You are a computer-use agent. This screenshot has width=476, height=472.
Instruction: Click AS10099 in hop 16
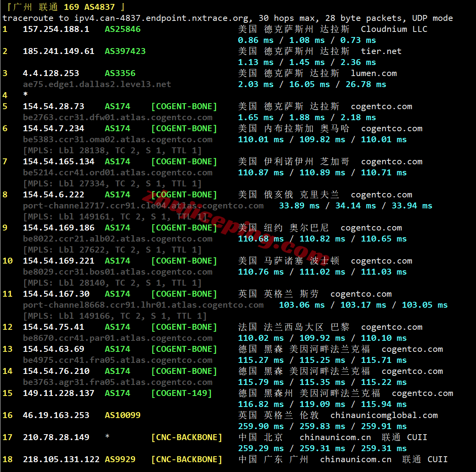pyautogui.click(x=123, y=415)
